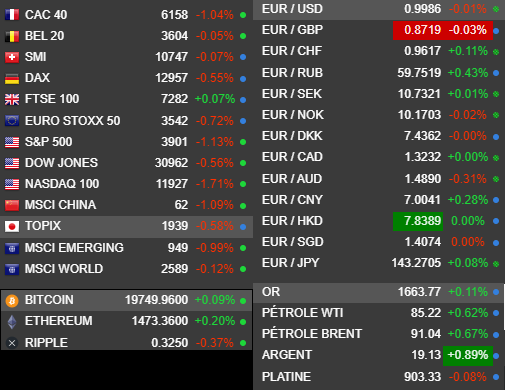Image resolution: width=505 pixels, height=390 pixels.
Task: Click the Swiss flag icon beside SMI
Action: click(x=12, y=57)
